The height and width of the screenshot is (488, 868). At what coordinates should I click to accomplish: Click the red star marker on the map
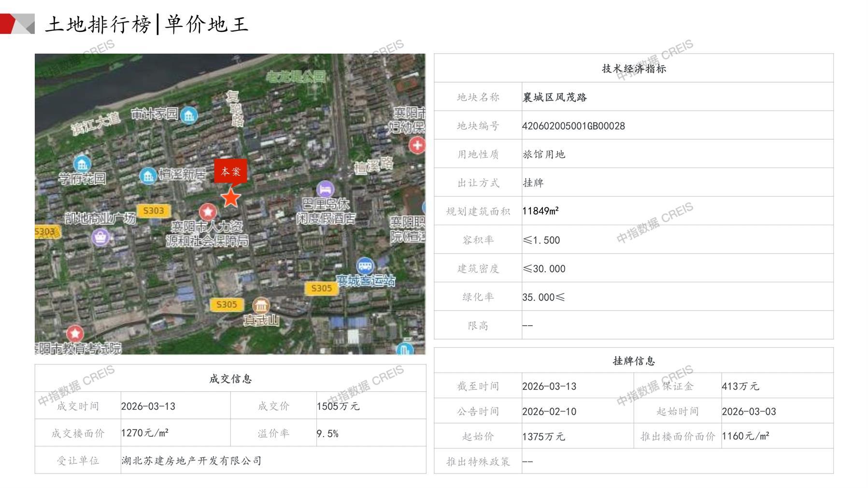[x=231, y=198]
